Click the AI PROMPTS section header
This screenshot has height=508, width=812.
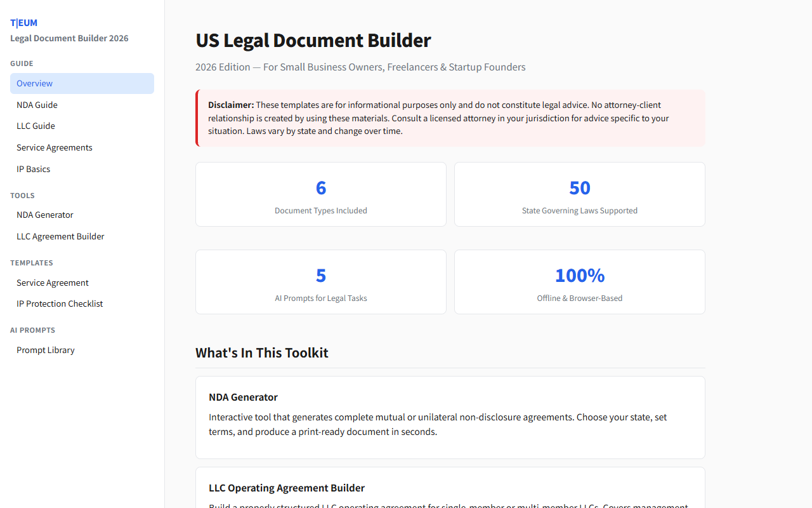click(x=32, y=330)
